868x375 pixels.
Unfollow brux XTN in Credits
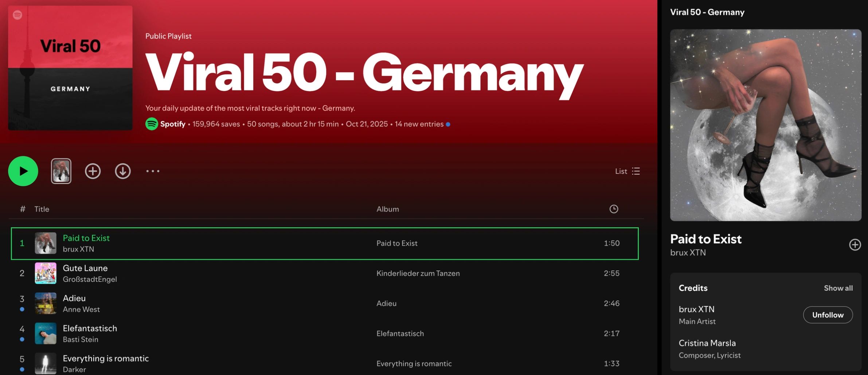click(828, 315)
